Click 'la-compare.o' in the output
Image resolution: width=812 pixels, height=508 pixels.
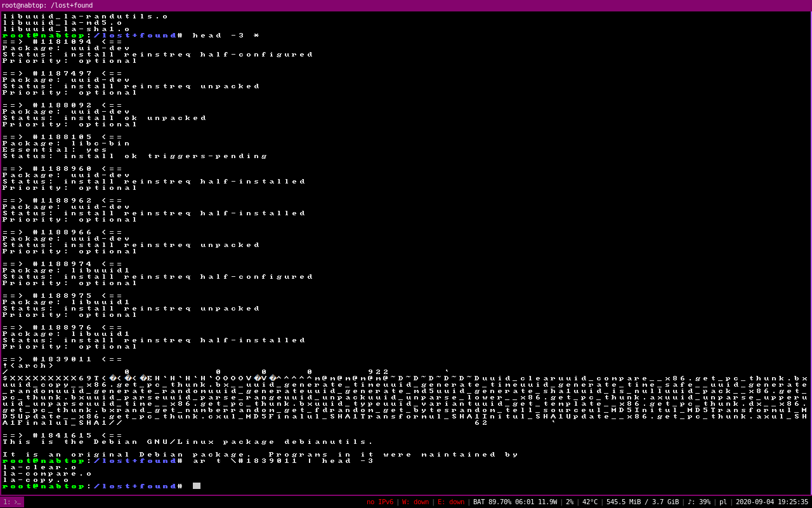pyautogui.click(x=48, y=473)
